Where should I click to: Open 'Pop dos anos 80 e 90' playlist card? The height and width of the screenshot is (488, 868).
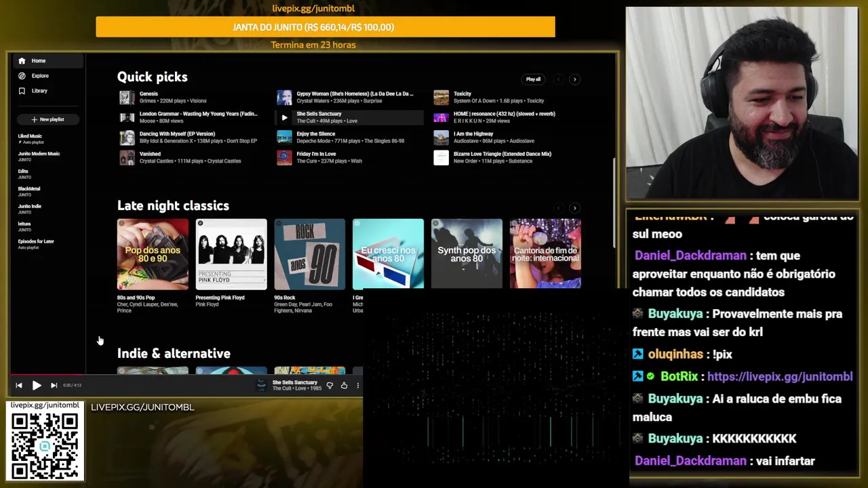(153, 254)
